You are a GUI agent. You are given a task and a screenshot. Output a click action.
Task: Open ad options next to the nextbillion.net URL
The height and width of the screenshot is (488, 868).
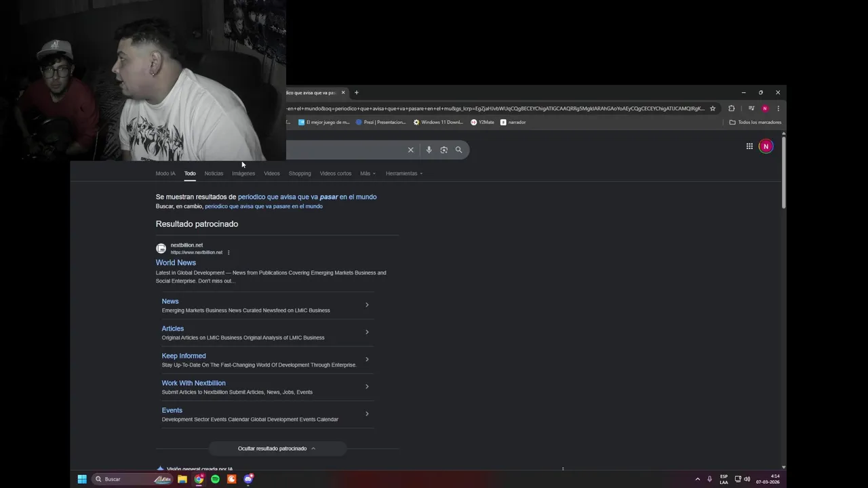tap(229, 252)
